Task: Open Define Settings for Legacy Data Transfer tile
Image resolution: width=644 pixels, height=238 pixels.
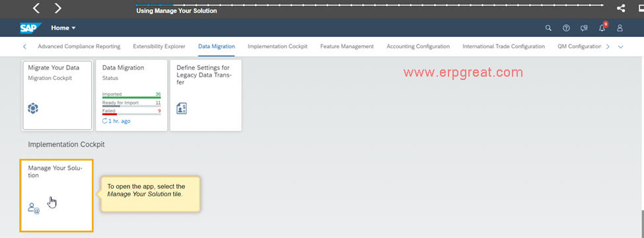Action: click(206, 95)
